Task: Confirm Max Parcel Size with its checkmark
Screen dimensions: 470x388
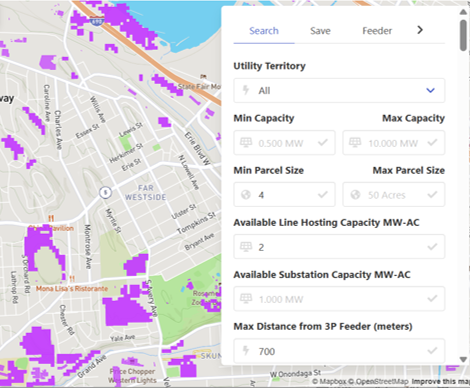Action: coord(432,194)
